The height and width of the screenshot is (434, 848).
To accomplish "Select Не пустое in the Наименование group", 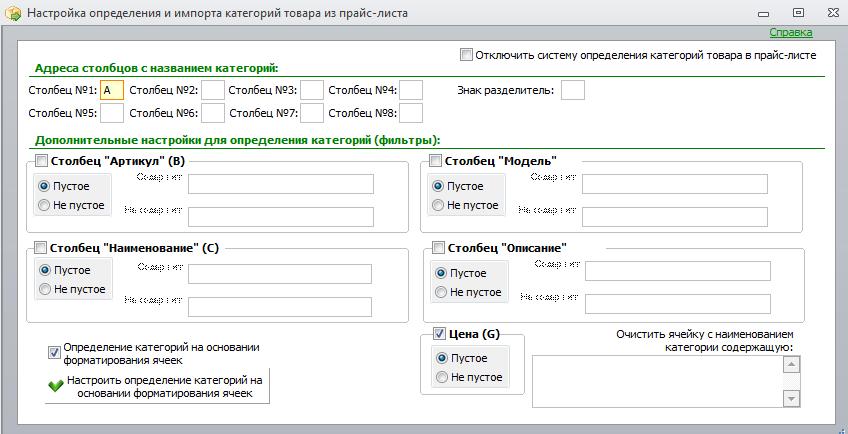I will [45, 289].
